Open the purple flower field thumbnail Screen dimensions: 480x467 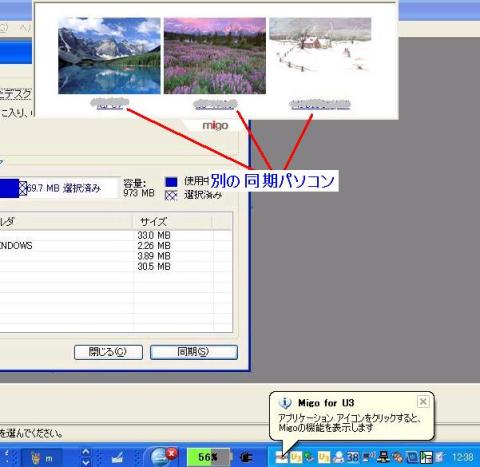coord(215,56)
